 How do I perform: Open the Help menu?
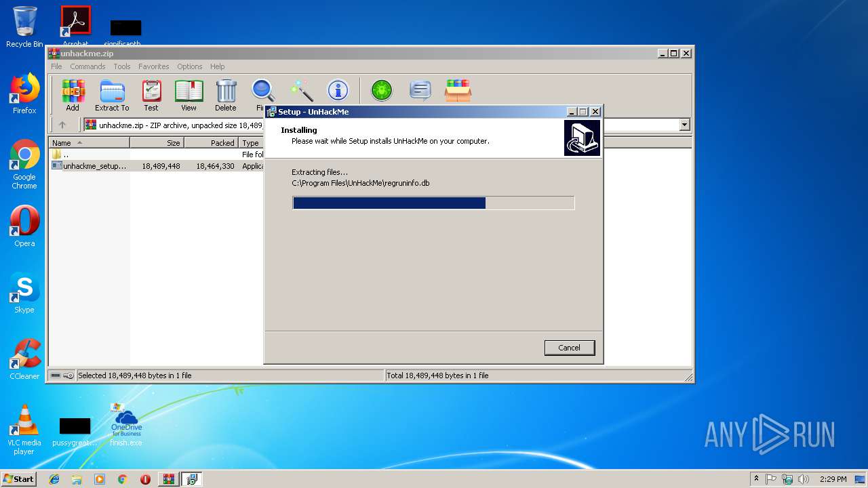tap(217, 66)
